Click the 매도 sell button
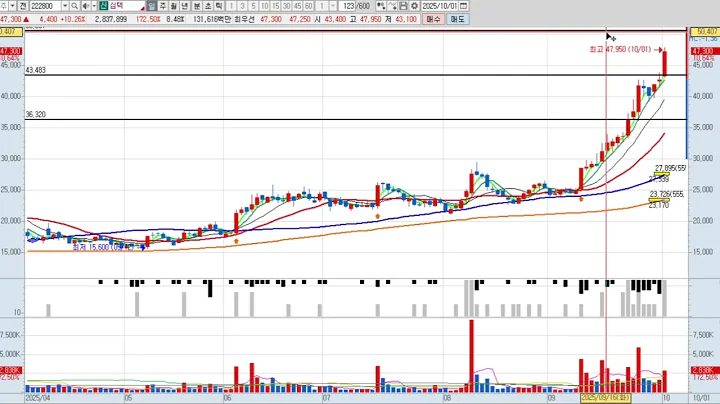 coord(457,19)
